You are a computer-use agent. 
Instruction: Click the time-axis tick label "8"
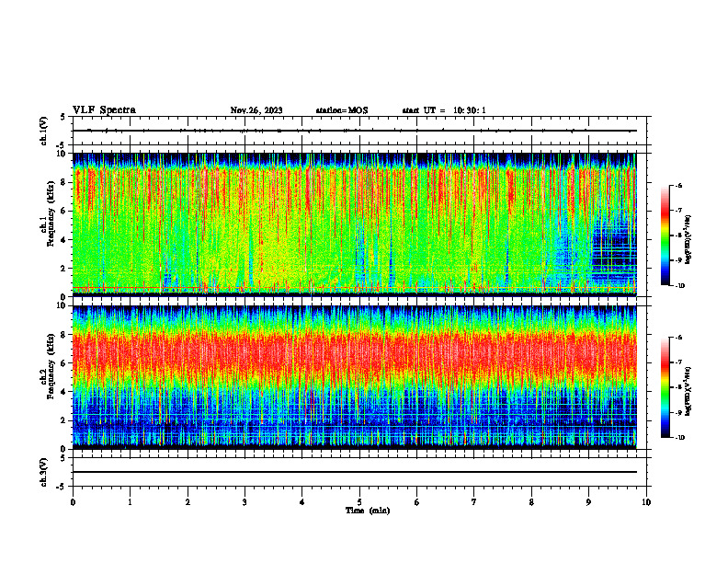pos(531,502)
